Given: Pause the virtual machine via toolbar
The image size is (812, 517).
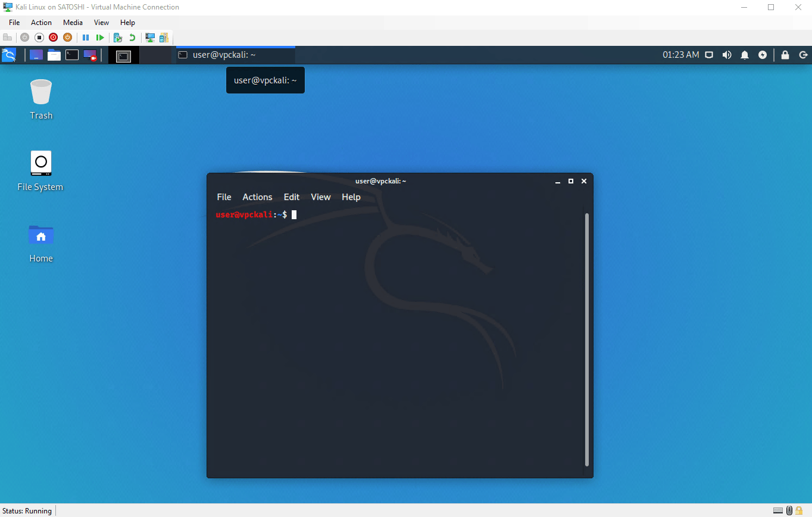Looking at the screenshot, I should pos(85,37).
